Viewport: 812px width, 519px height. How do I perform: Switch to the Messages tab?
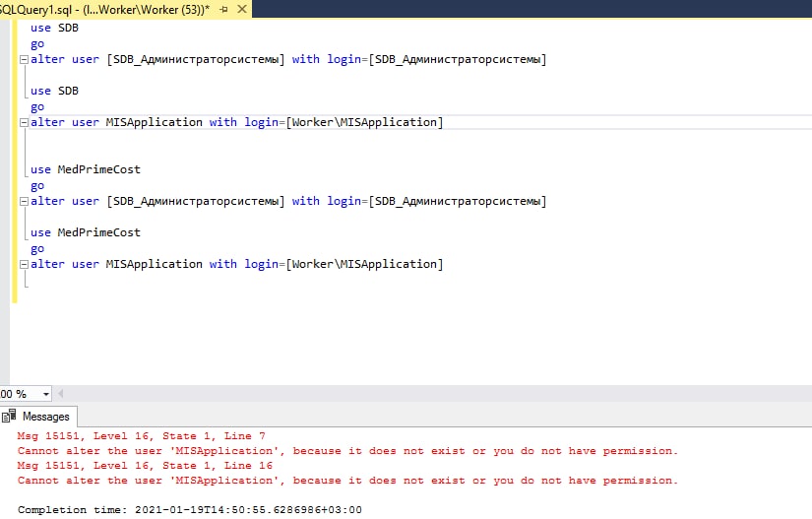(38, 417)
